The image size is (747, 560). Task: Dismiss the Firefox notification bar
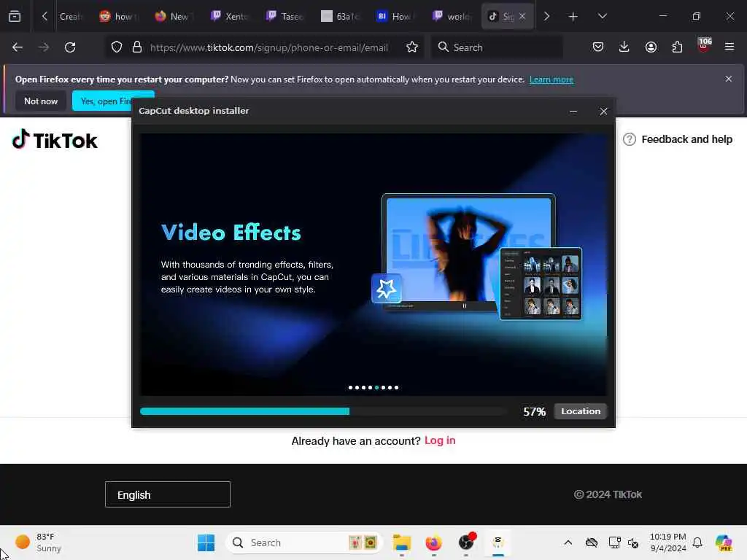[x=729, y=79]
